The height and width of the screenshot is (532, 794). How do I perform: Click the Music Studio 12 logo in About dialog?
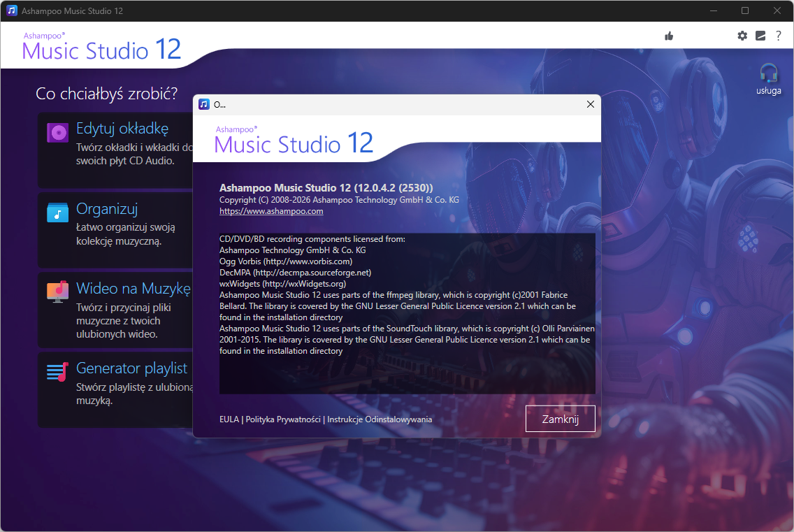[x=294, y=141]
